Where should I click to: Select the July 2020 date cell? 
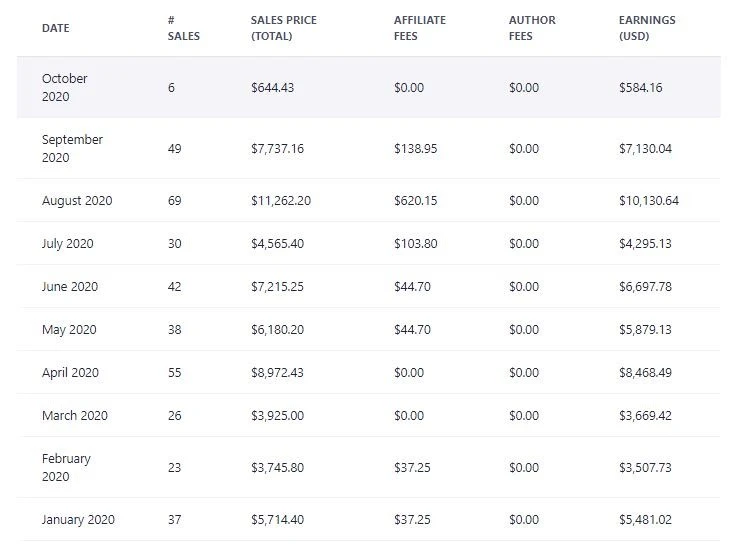pyautogui.click(x=67, y=244)
